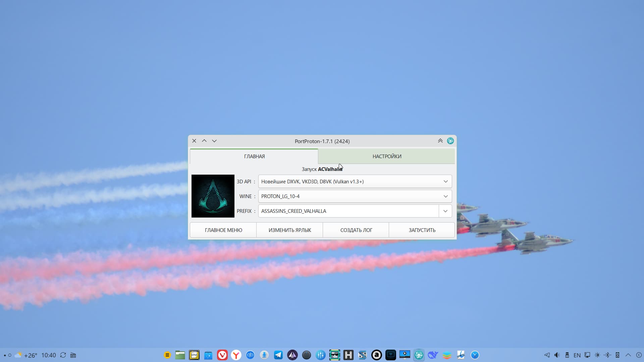Open the volume speaker tray icon
644x362 pixels.
pos(557,355)
